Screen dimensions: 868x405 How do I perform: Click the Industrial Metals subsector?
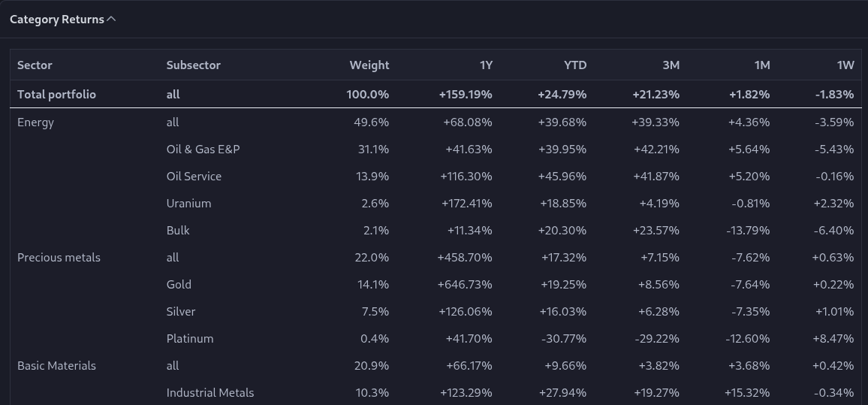(209, 393)
